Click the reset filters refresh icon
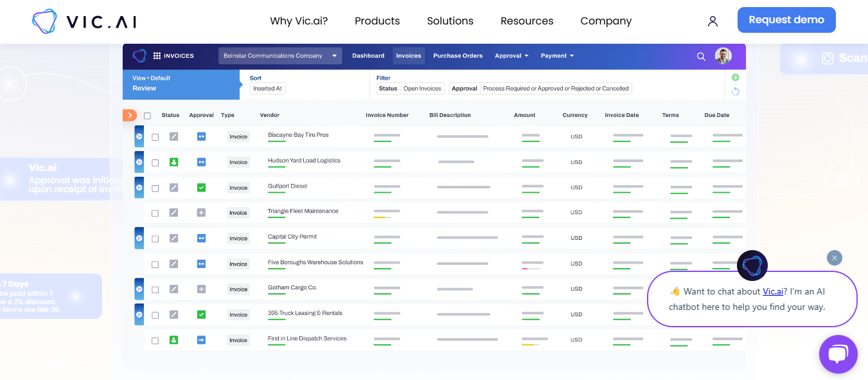 (x=736, y=91)
